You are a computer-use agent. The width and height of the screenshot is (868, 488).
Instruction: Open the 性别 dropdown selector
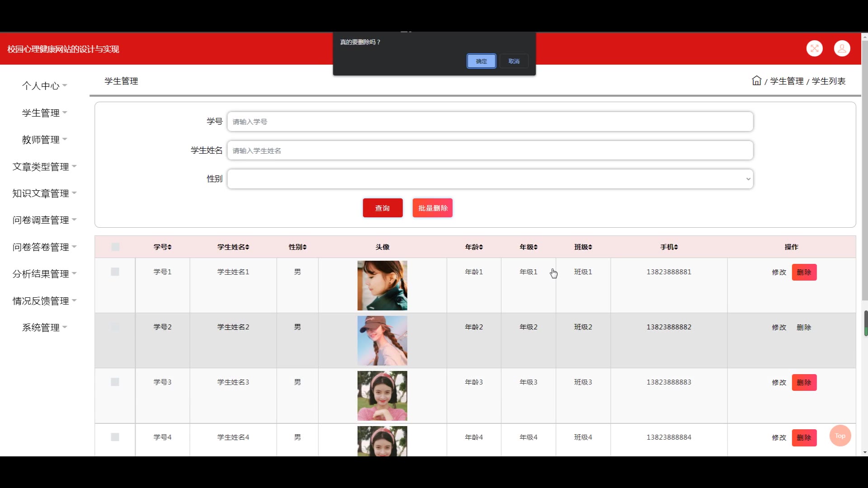coord(490,179)
